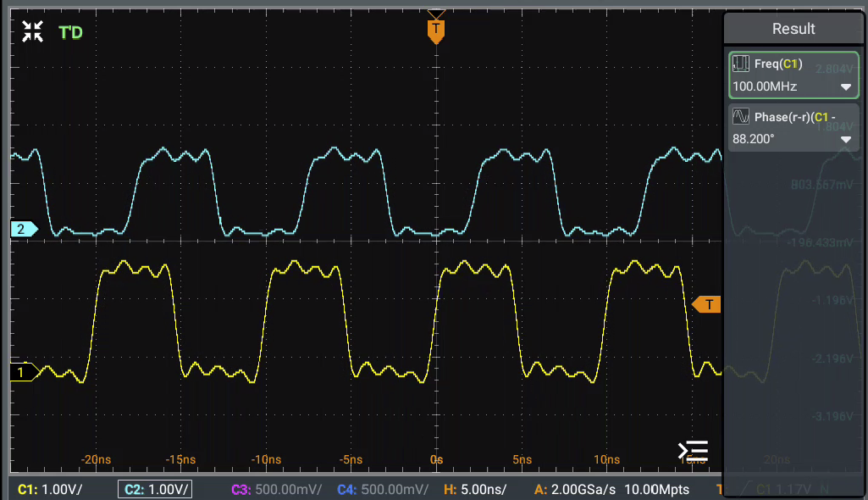Click the frequency measurement waveform icon
The height and width of the screenshot is (500, 868).
[x=741, y=64]
